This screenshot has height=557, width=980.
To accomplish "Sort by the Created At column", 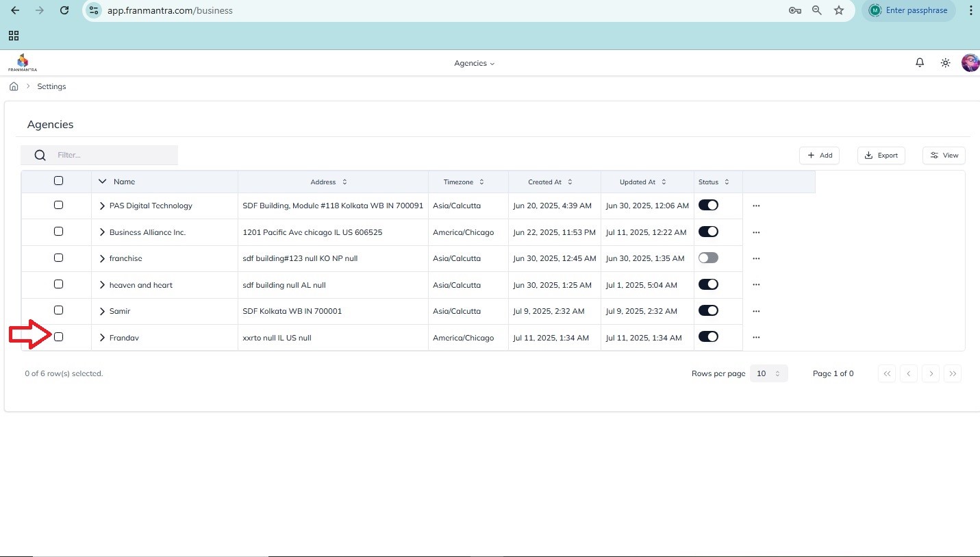I will pos(550,182).
